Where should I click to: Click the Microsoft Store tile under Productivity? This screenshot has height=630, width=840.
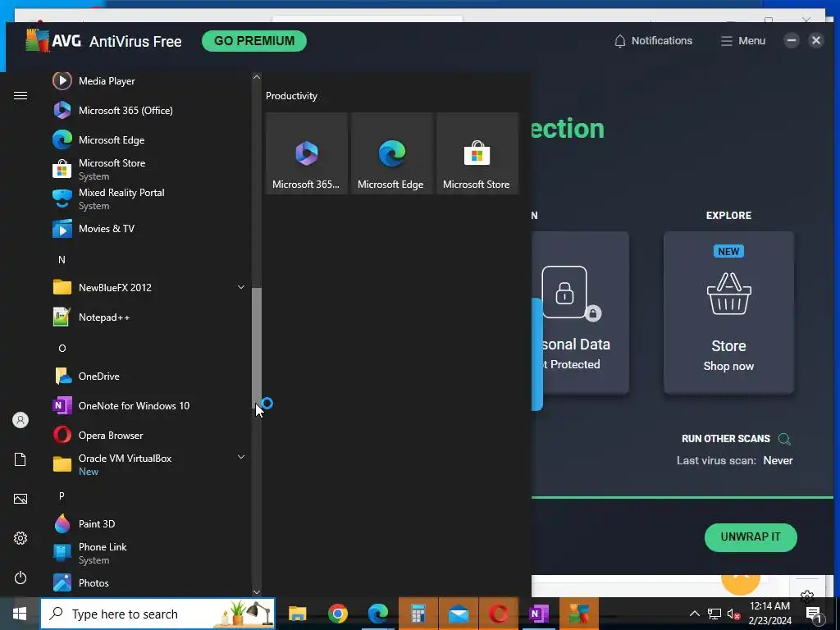(x=477, y=153)
